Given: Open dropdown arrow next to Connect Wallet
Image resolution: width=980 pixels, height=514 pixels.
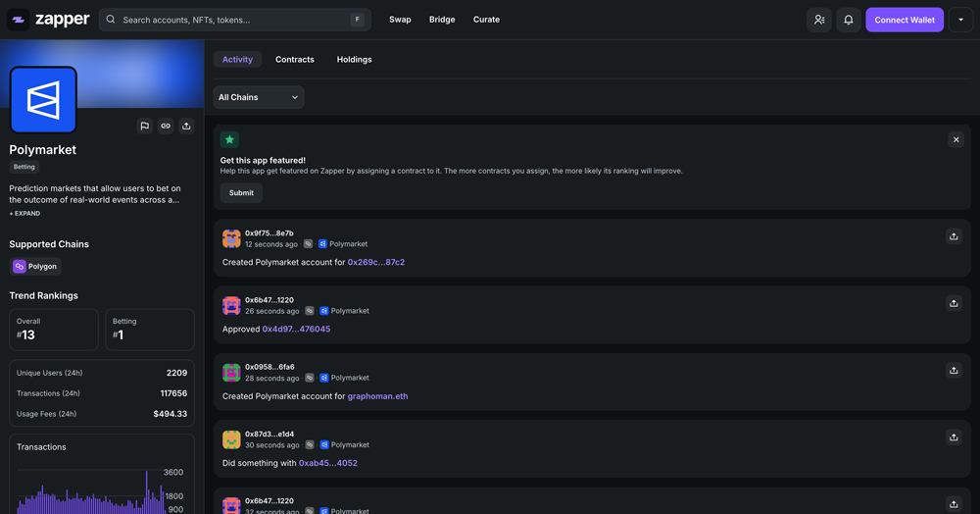Looking at the screenshot, I should click(960, 20).
